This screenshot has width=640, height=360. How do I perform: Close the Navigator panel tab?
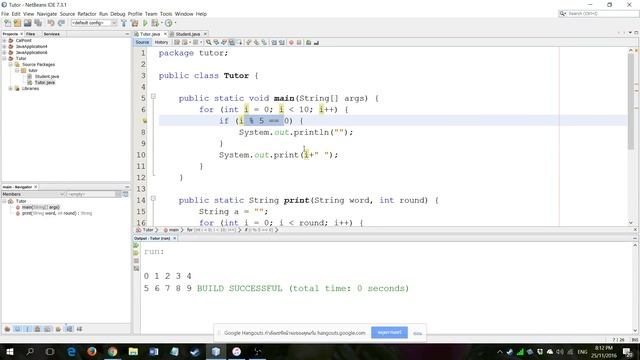(x=36, y=187)
